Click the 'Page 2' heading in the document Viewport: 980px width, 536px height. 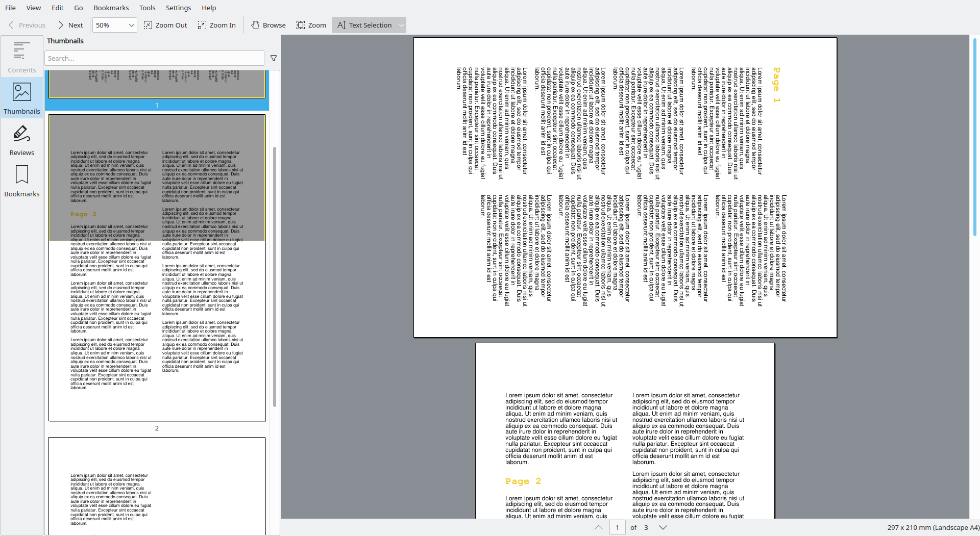523,481
